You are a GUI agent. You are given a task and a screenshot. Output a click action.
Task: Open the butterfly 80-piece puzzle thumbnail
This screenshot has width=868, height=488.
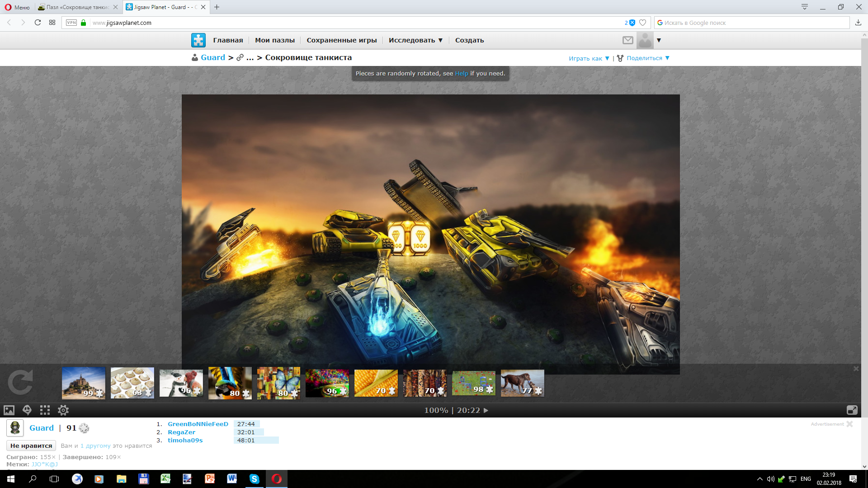278,383
